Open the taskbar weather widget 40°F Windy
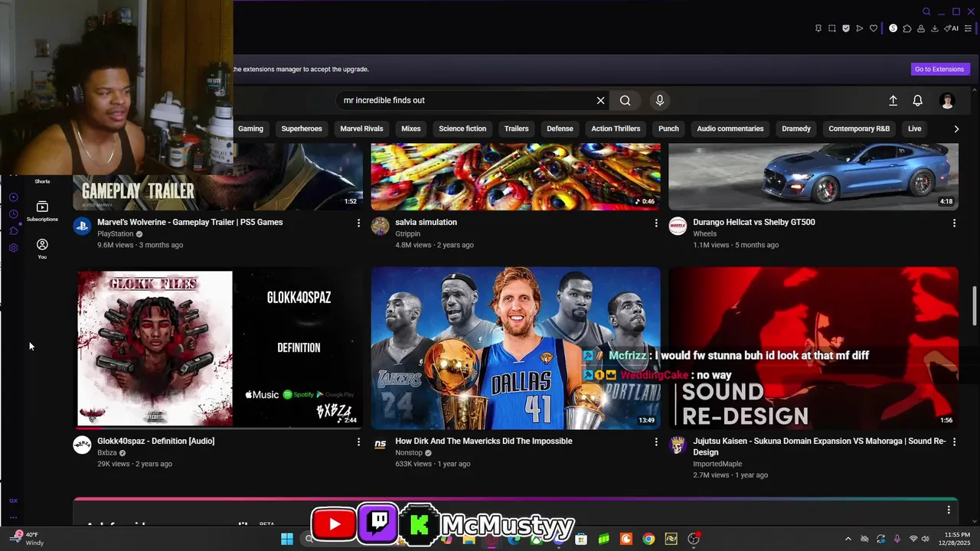This screenshot has width=980, height=551. pos(28,539)
